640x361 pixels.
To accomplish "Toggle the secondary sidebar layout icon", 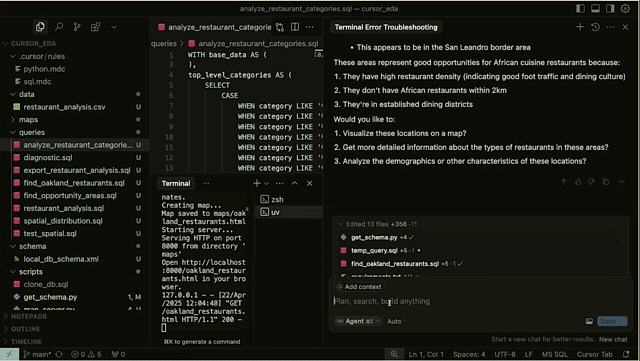I will (610, 9).
